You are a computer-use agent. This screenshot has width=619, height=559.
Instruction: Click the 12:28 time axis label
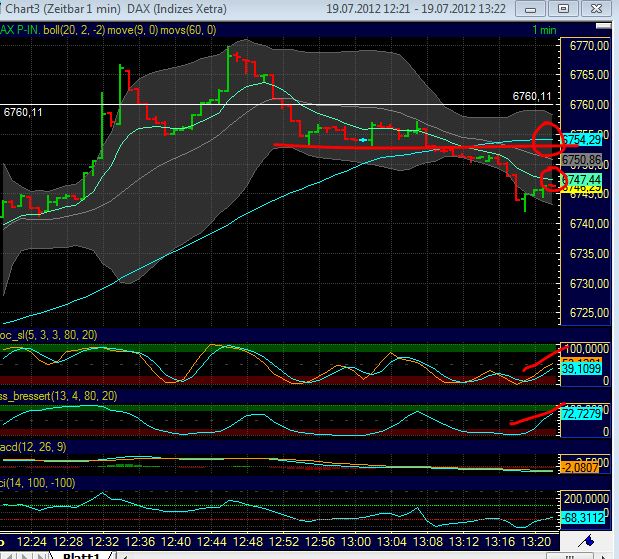click(x=68, y=542)
